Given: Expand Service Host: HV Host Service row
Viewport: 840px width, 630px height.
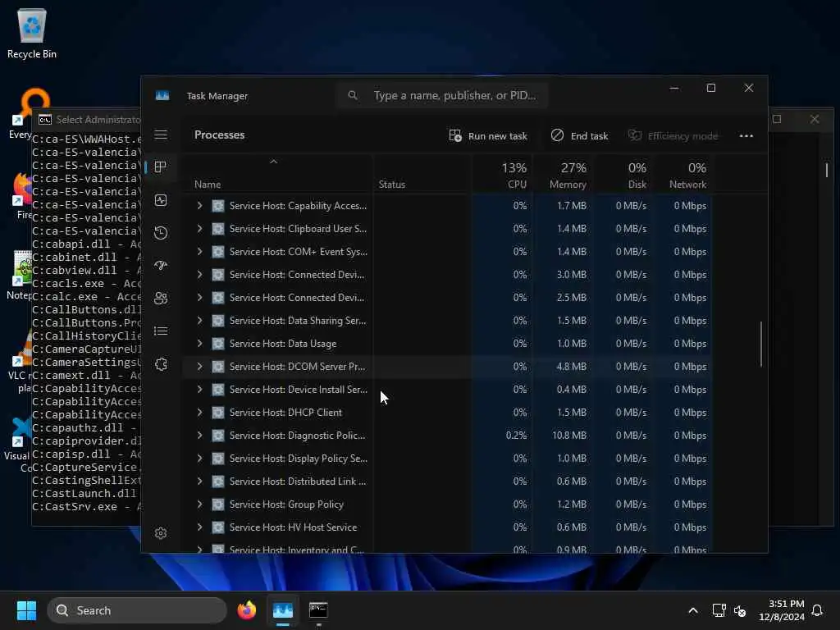Looking at the screenshot, I should pos(199,527).
